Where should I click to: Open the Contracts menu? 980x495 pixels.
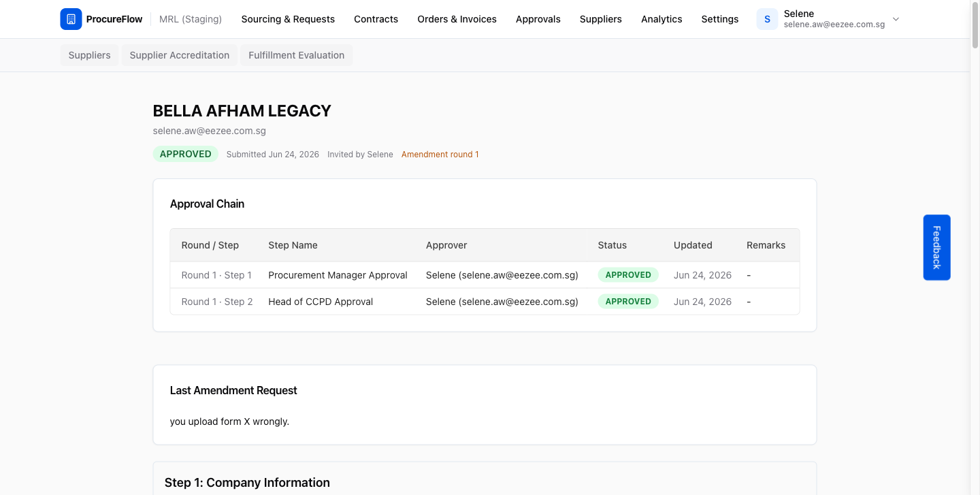click(376, 19)
